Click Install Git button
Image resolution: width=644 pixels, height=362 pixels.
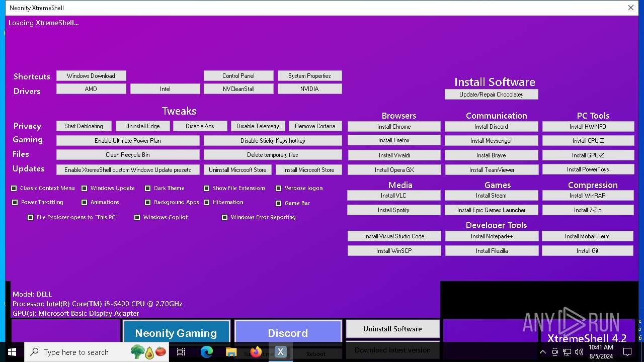(x=588, y=250)
